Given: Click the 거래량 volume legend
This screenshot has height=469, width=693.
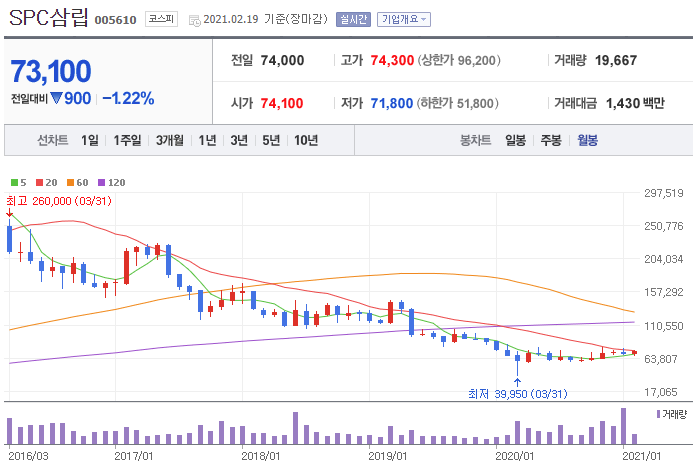Looking at the screenshot, I should click(672, 414).
